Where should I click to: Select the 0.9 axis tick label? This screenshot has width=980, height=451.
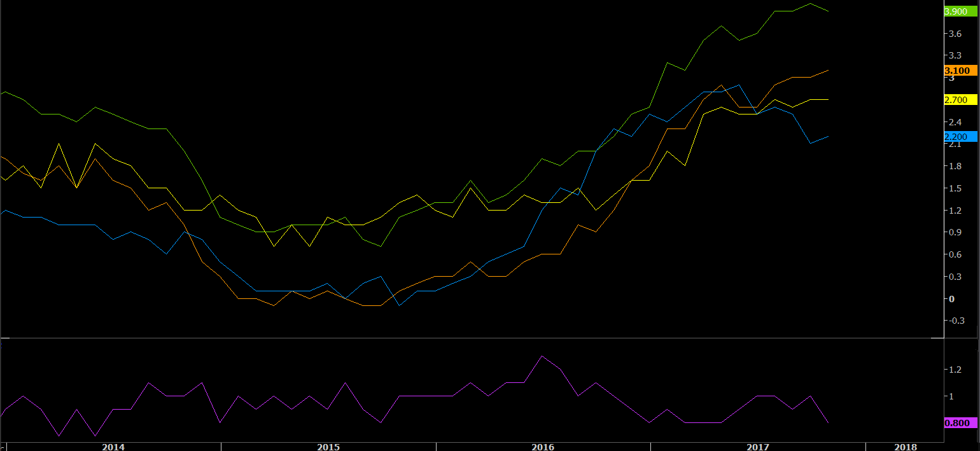[955, 232]
